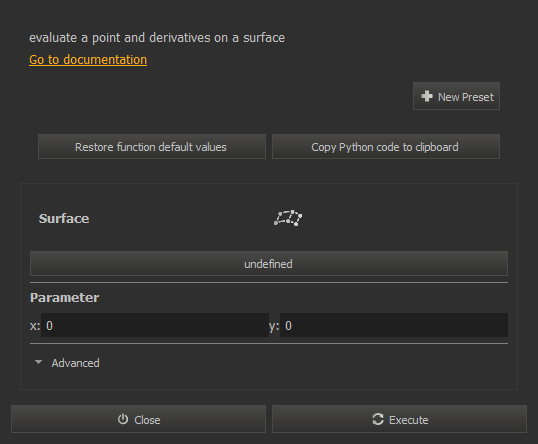
Task: Focus the x parameter input field
Action: (x=155, y=325)
